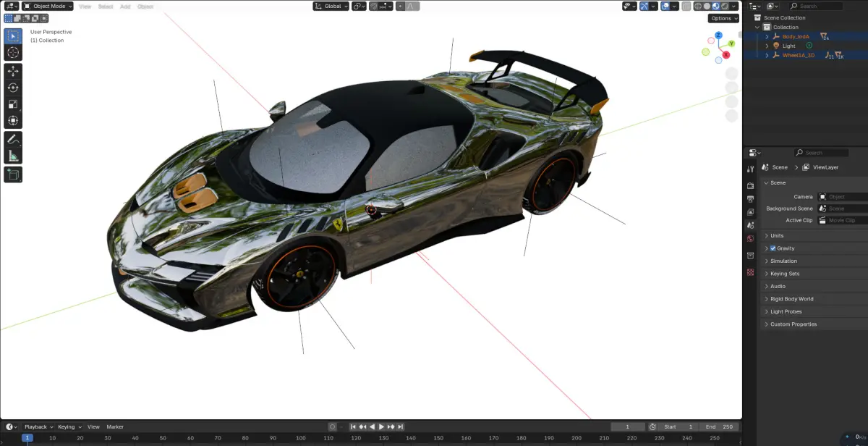The image size is (868, 446).
Task: Toggle the Gravity checkbox
Action: point(773,248)
